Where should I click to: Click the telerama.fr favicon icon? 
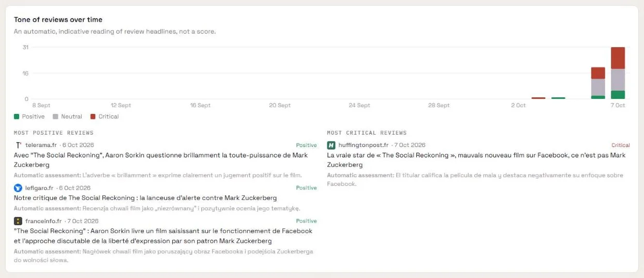(x=18, y=145)
